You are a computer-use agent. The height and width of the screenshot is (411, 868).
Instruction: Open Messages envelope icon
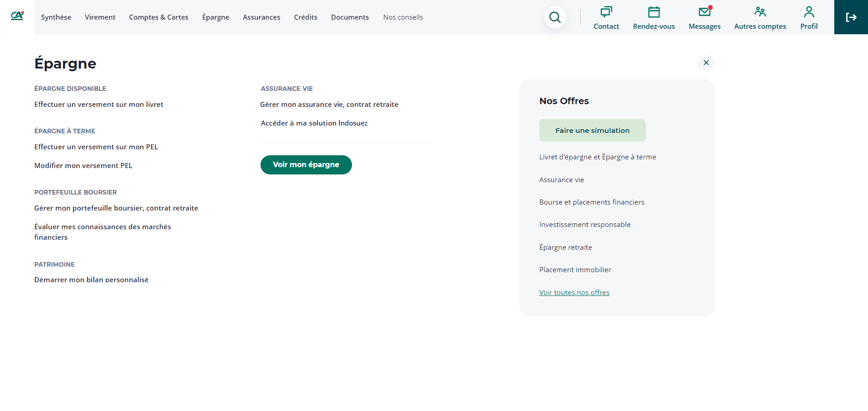(x=704, y=12)
